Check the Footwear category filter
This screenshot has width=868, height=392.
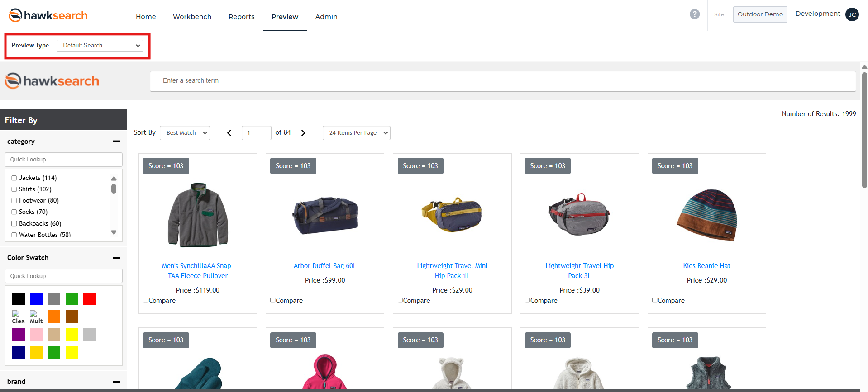(x=14, y=201)
